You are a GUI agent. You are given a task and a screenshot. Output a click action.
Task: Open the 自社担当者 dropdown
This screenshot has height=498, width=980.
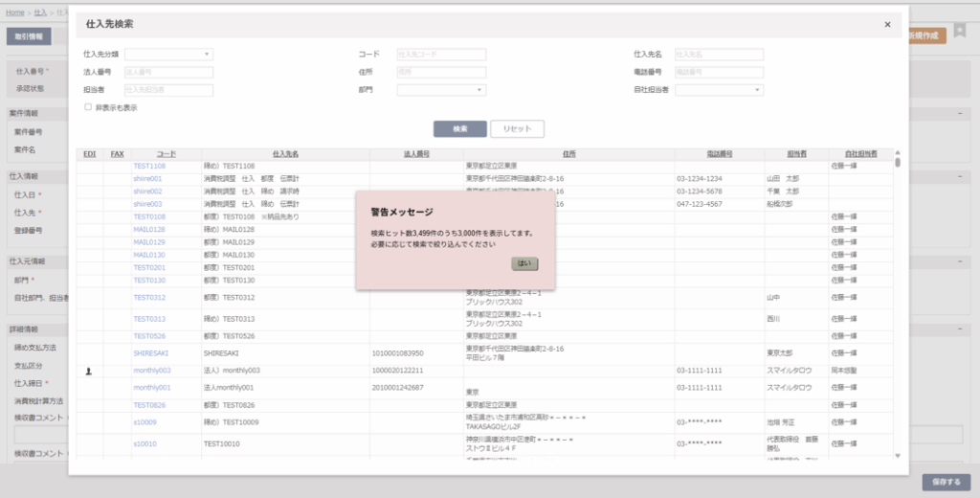tap(718, 90)
